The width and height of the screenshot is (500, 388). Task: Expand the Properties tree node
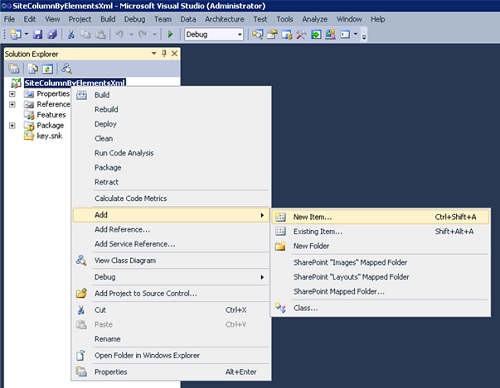coord(12,94)
